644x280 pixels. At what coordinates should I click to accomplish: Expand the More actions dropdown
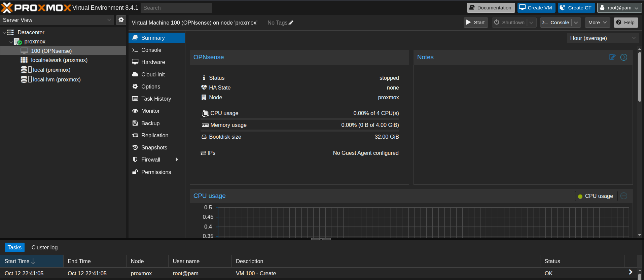click(597, 23)
